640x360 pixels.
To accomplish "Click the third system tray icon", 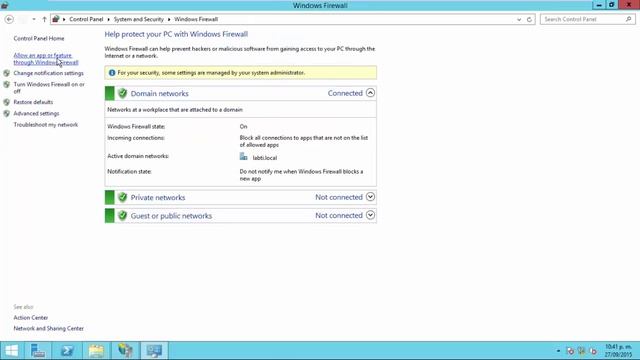I will point(593,351).
